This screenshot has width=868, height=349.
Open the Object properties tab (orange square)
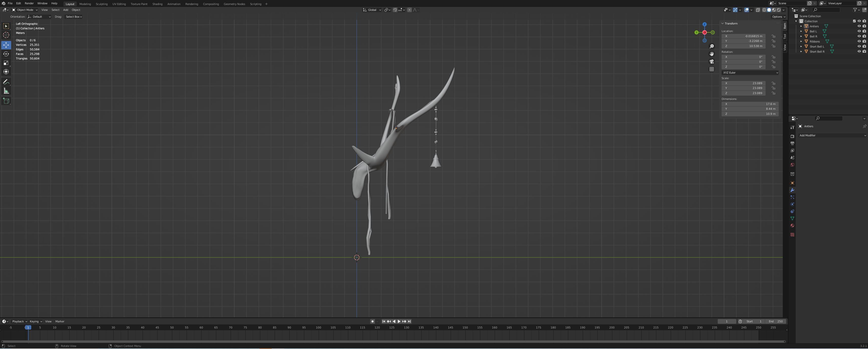coord(792,183)
